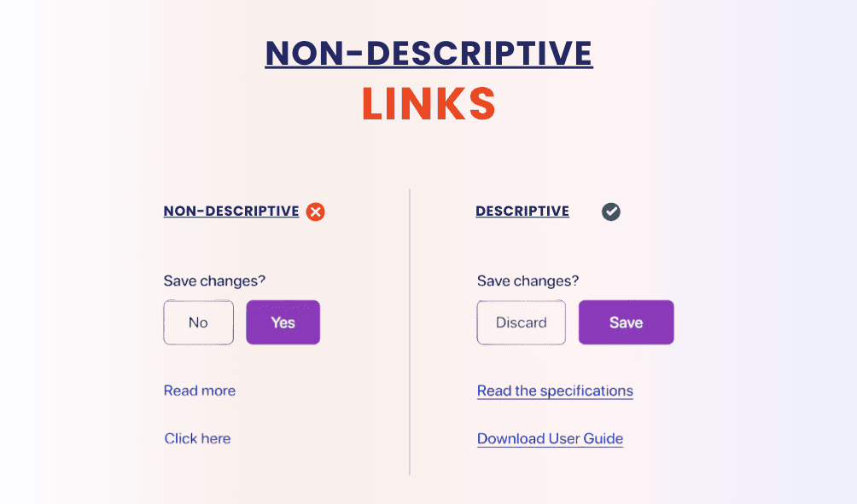The image size is (857, 504).
Task: Click the orange LINKS heading
Action: tap(428, 104)
